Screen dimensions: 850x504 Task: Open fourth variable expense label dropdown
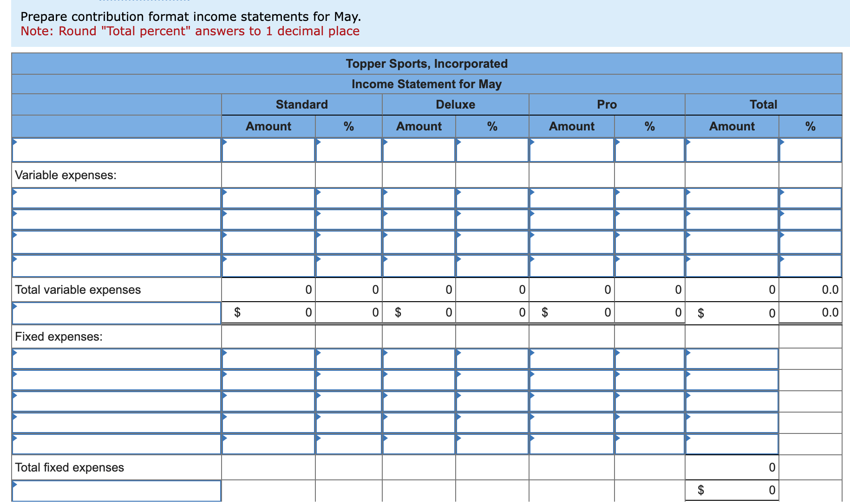[117, 266]
